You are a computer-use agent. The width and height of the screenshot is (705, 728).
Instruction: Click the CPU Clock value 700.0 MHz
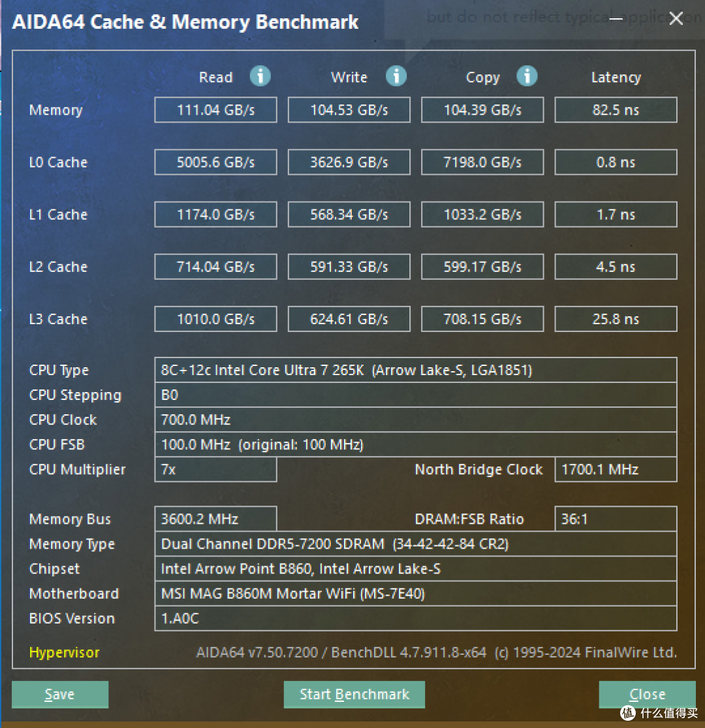[x=416, y=419]
